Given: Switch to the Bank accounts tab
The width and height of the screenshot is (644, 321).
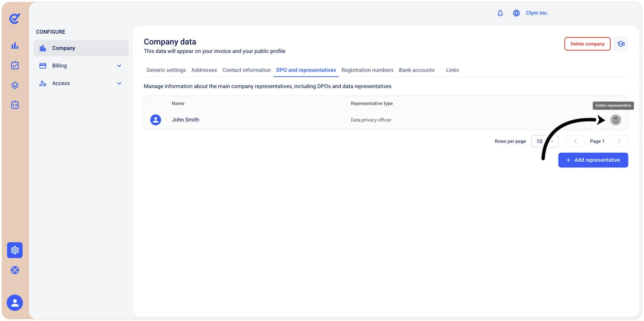Looking at the screenshot, I should click(417, 70).
